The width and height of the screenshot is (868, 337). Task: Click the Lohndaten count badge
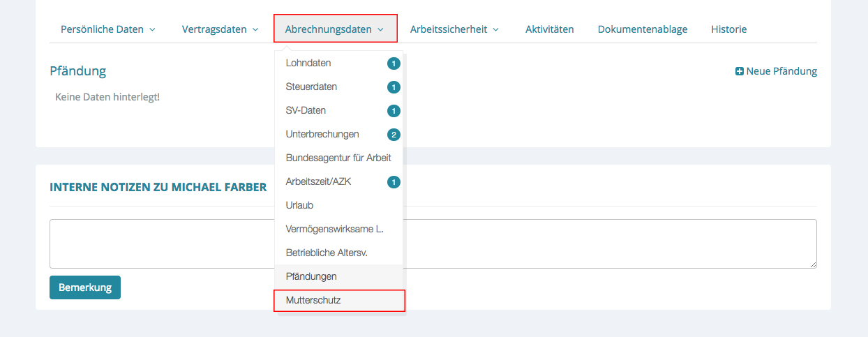(394, 63)
